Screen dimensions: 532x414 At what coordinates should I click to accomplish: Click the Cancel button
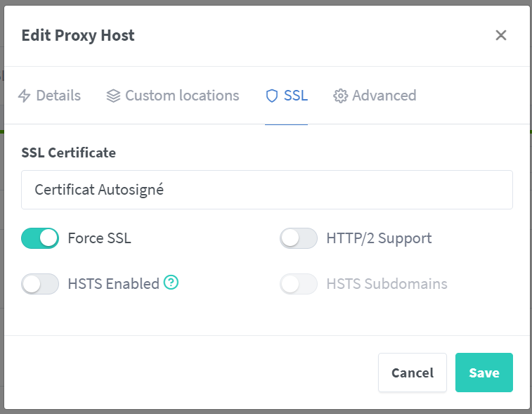click(413, 373)
